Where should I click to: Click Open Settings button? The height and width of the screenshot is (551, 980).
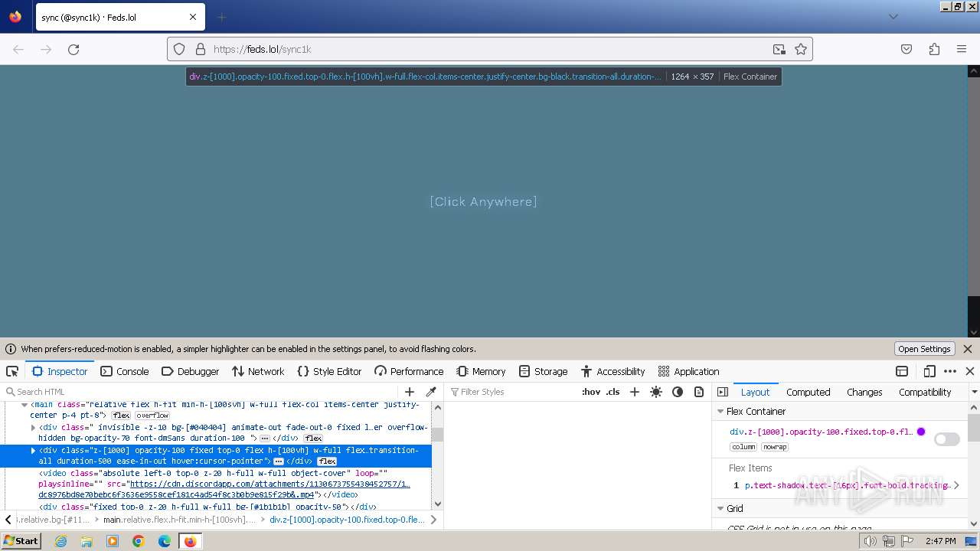pos(924,349)
